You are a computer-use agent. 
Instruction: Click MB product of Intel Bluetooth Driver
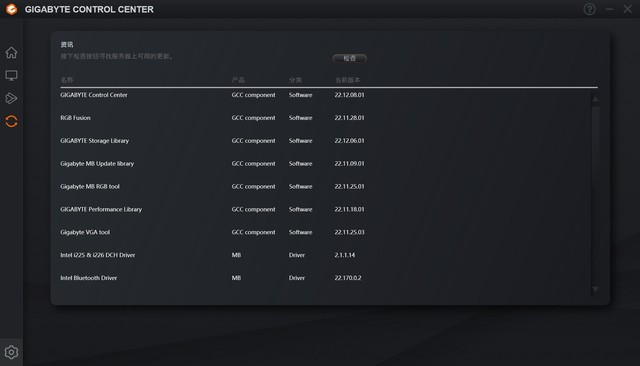point(236,277)
